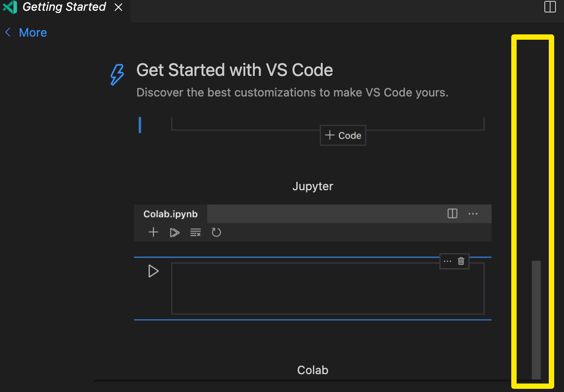Click the VS Code logo in the tab
Image resolution: width=564 pixels, height=392 pixels.
pos(10,7)
